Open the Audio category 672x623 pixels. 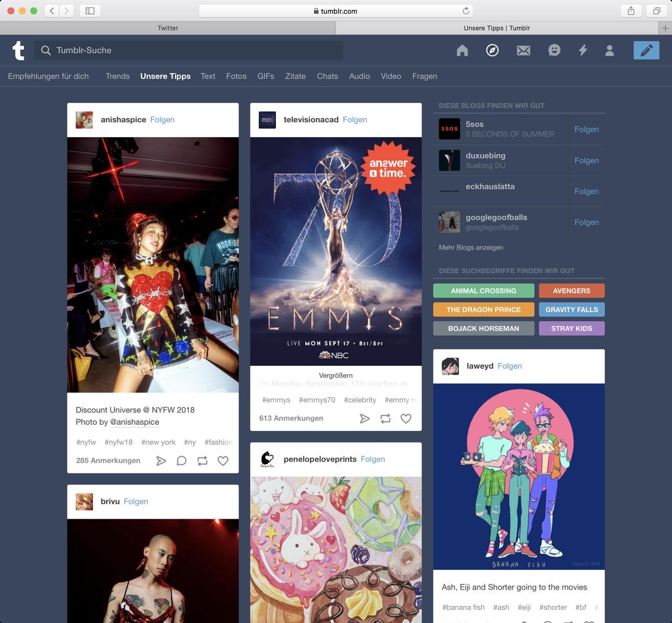359,76
